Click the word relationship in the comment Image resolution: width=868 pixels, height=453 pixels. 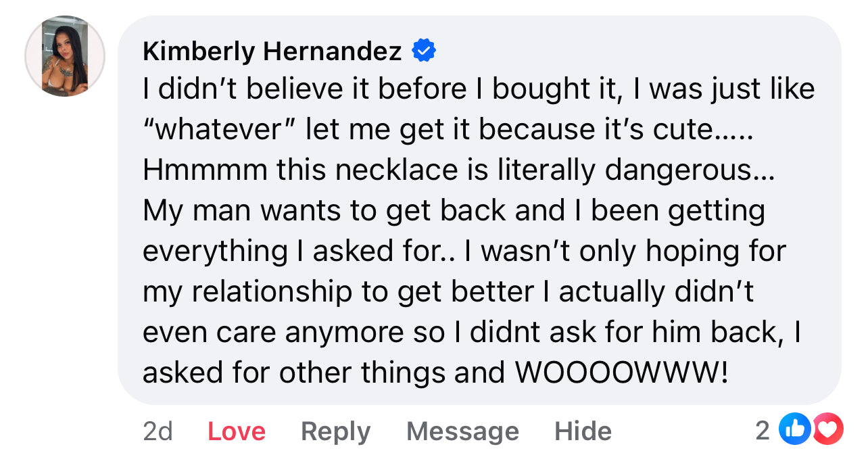coord(272,292)
